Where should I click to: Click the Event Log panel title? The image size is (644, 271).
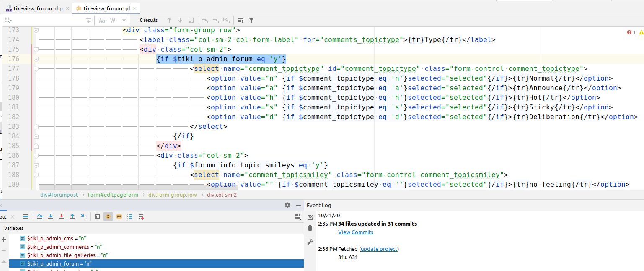pos(319,205)
